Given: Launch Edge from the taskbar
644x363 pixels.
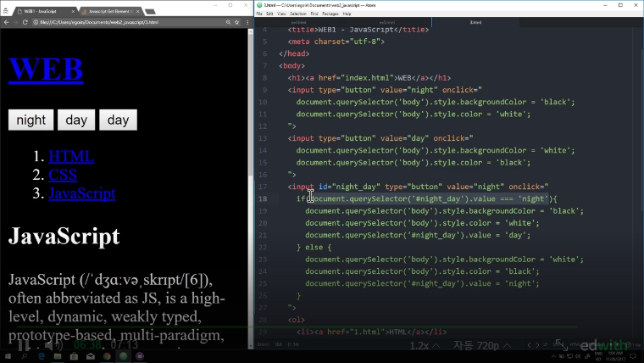Looking at the screenshot, I should [41, 356].
